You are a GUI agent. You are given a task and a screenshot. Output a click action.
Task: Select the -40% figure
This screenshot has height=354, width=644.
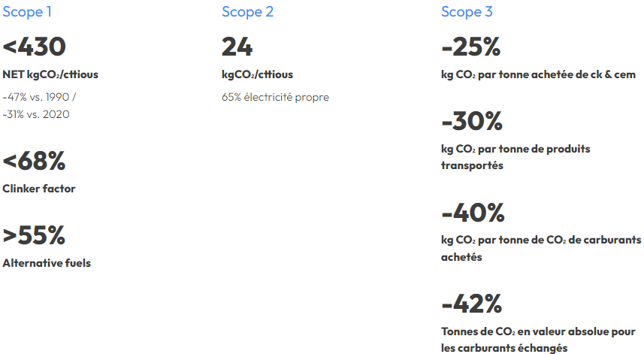click(473, 213)
